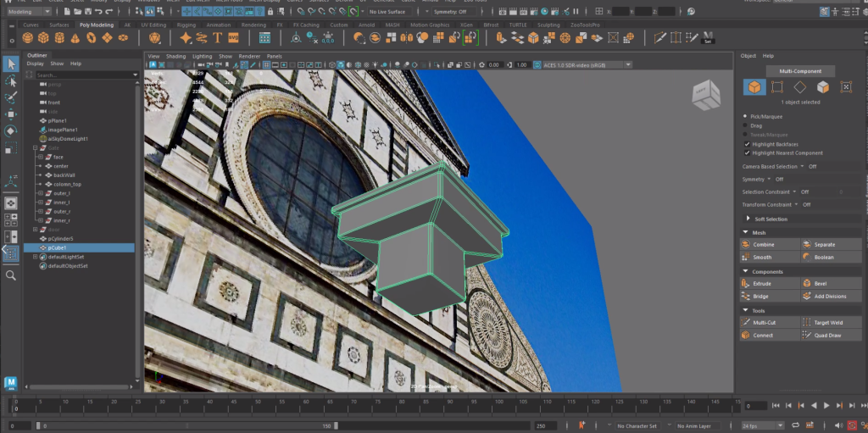Click the Sweep Mesh spiral shelf icon
The height and width of the screenshot is (433, 868).
point(202,37)
